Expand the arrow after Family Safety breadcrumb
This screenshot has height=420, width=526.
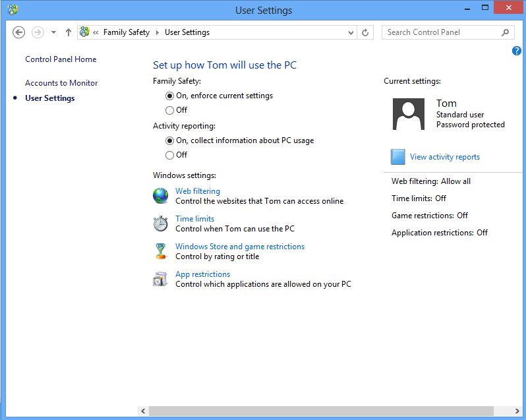click(x=157, y=32)
